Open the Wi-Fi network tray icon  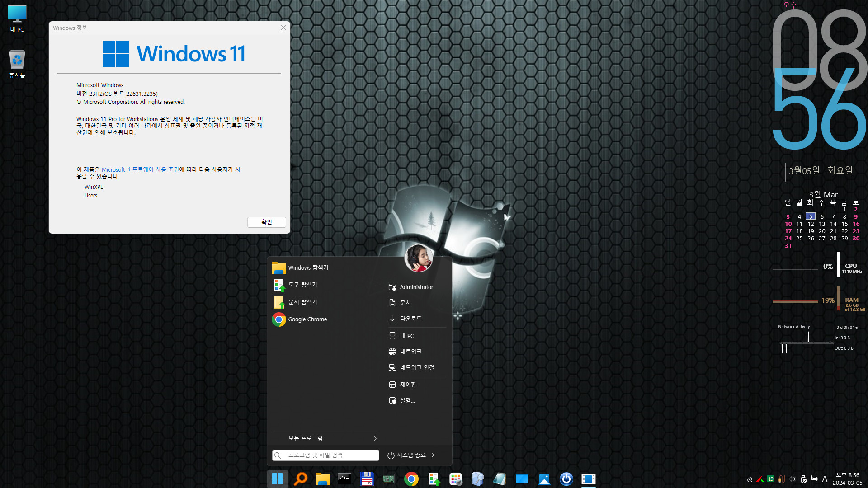click(x=750, y=479)
